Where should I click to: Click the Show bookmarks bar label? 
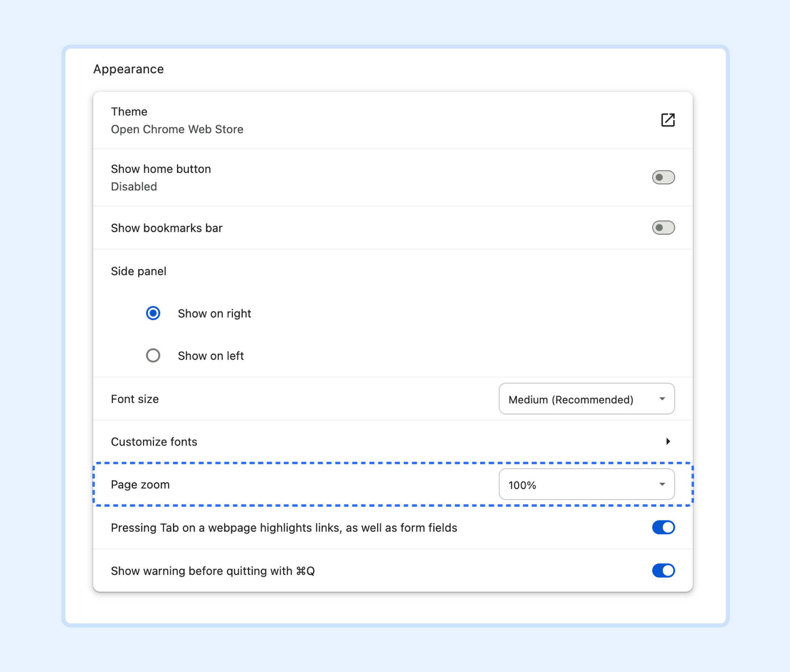167,228
